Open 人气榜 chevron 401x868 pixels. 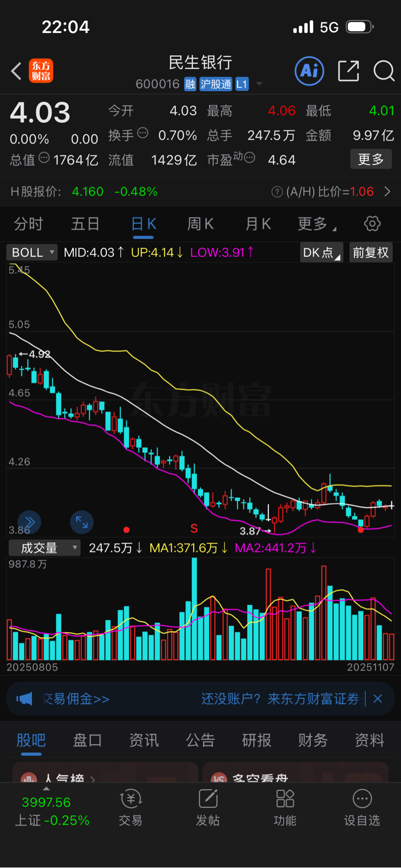point(93,779)
